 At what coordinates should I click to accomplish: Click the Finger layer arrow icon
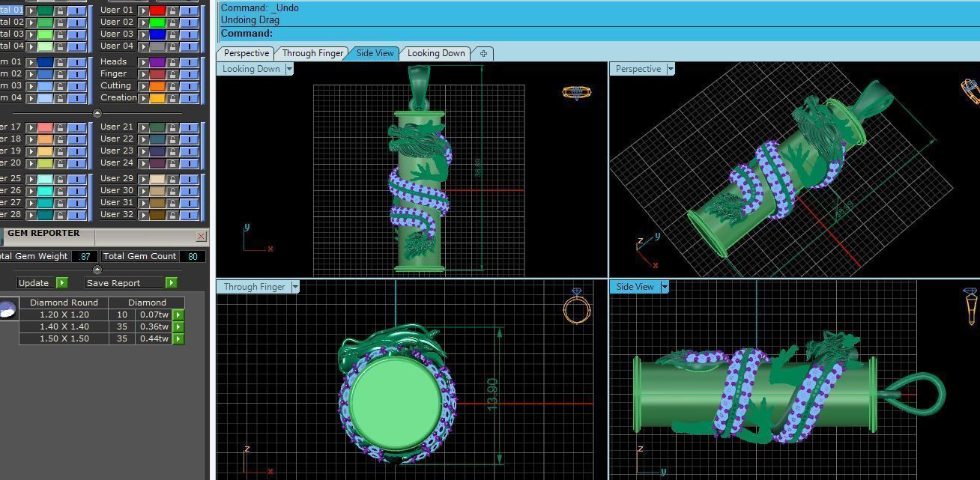tap(143, 74)
